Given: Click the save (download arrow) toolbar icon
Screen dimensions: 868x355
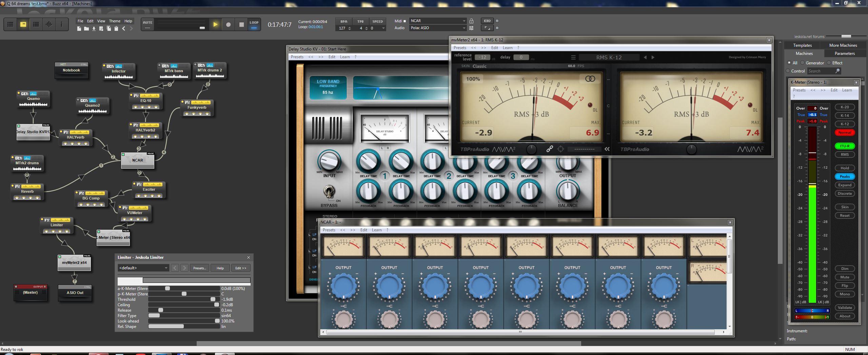Looking at the screenshot, I should 94,29.
